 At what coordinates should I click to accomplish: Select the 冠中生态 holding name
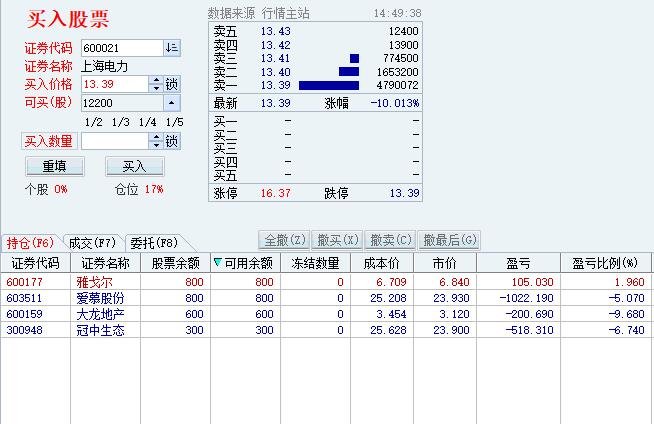click(x=100, y=330)
